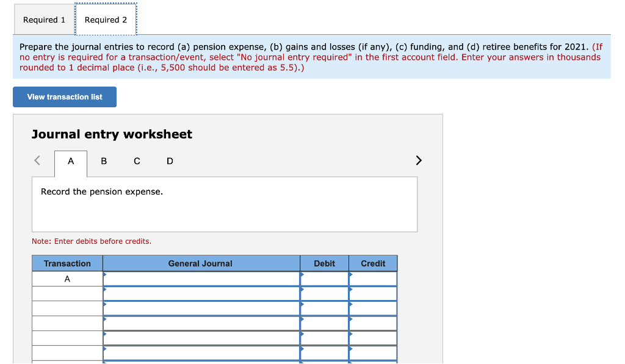Image resolution: width=625 pixels, height=364 pixels.
Task: Select journal entry tab A
Action: tap(70, 161)
